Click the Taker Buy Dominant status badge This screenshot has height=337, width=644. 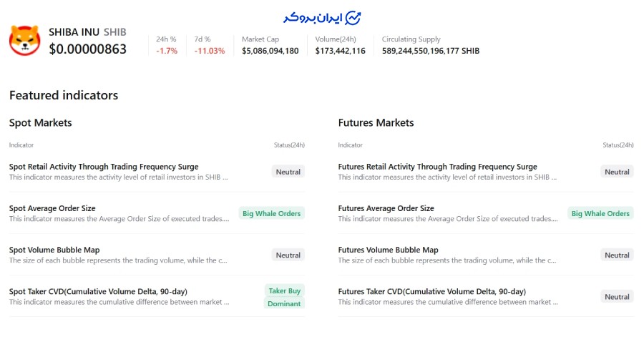click(284, 297)
